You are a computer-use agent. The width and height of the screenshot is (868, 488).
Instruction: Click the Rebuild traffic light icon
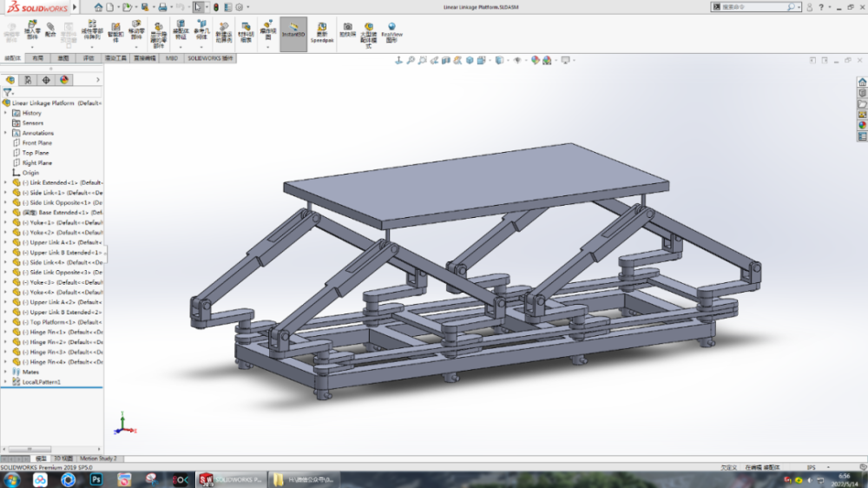[216, 7]
